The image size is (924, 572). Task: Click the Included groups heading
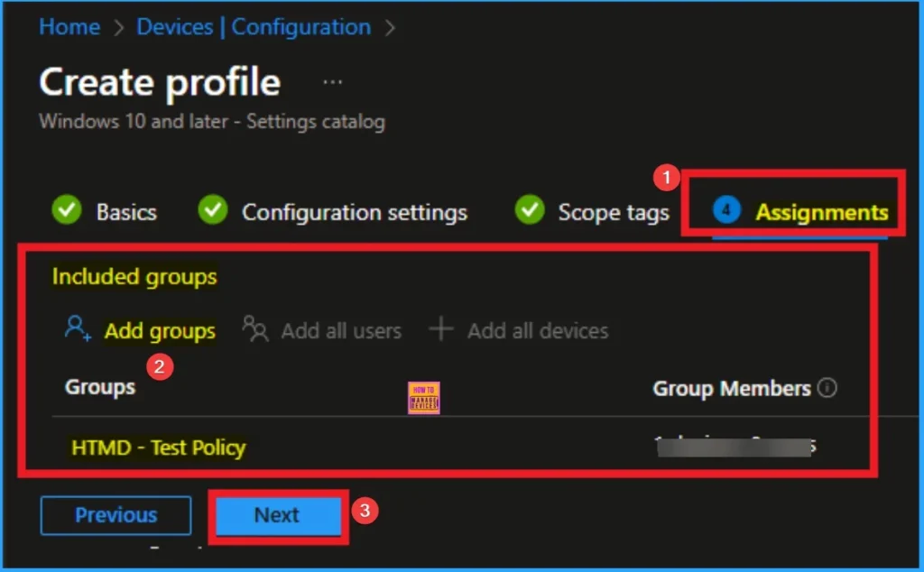(134, 277)
